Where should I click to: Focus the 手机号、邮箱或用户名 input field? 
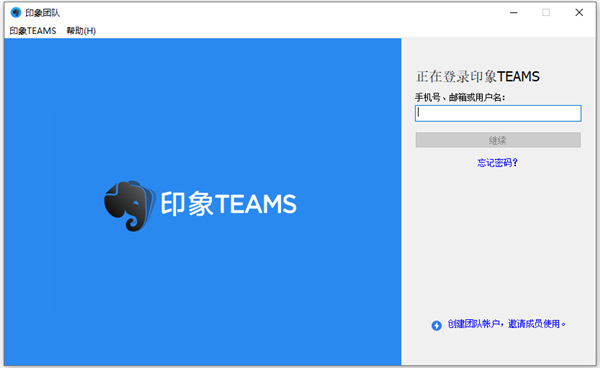coord(498,113)
